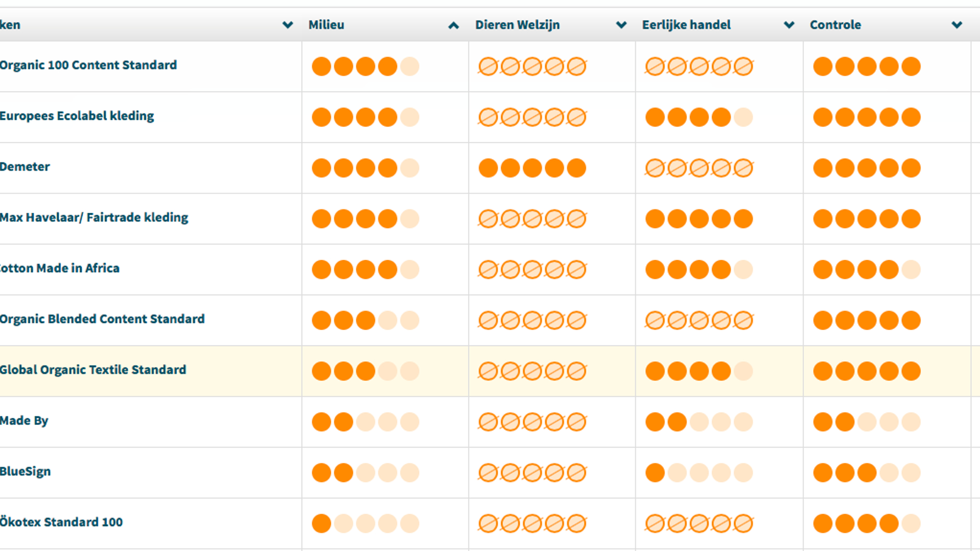Viewport: 980px width, 551px height.
Task: Click Milieu single-dot rating for Ökotex Standard 100
Action: (x=365, y=523)
